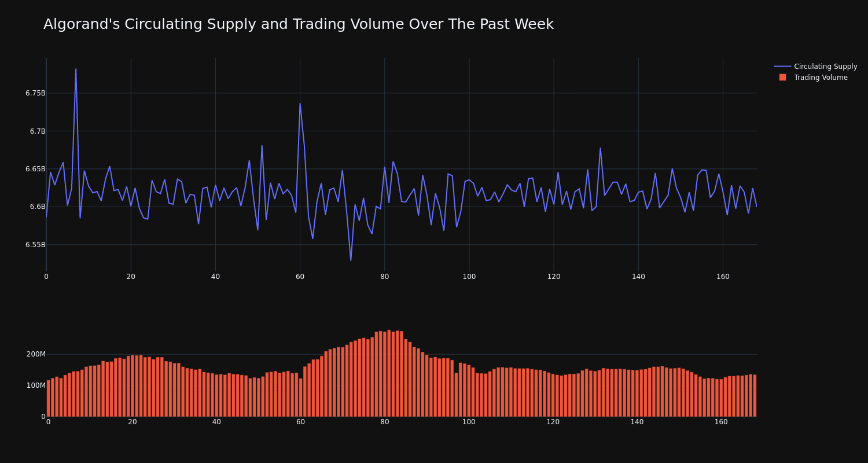Click the chart title about Algorand's supply
Screen dimensions: 868x463
(x=299, y=24)
